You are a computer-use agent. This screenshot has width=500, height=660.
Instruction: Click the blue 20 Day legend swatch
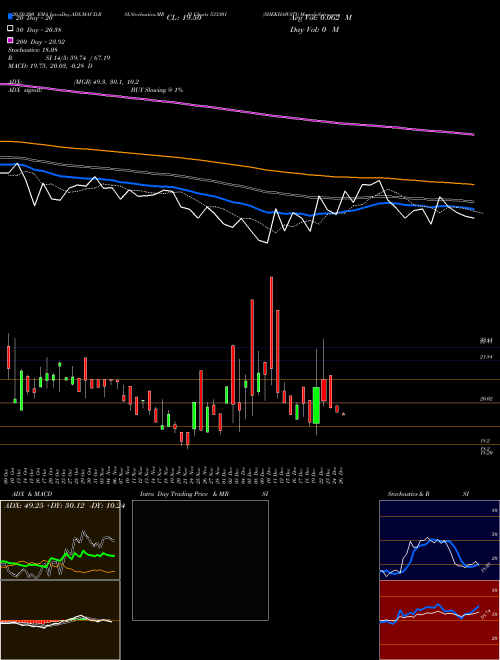pyautogui.click(x=10, y=16)
